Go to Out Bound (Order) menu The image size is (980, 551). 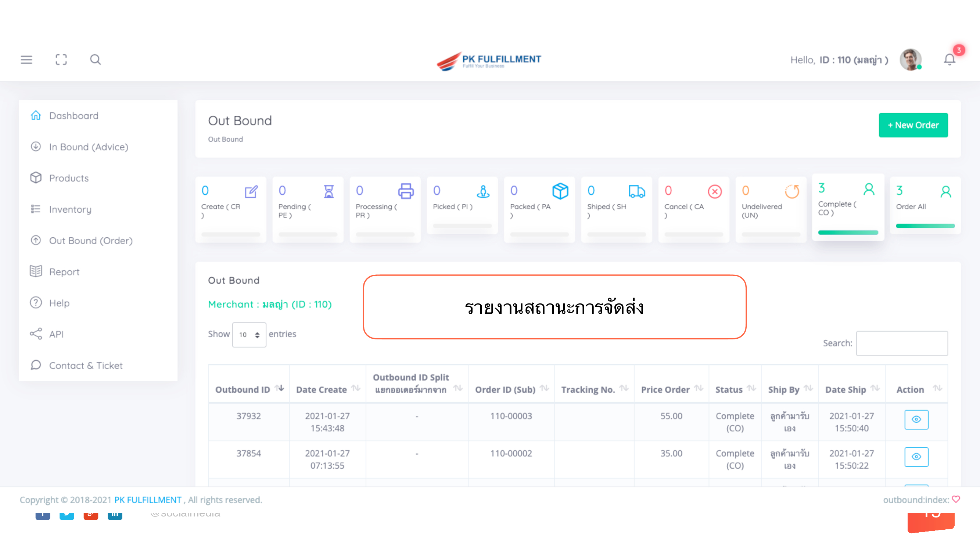coord(90,240)
